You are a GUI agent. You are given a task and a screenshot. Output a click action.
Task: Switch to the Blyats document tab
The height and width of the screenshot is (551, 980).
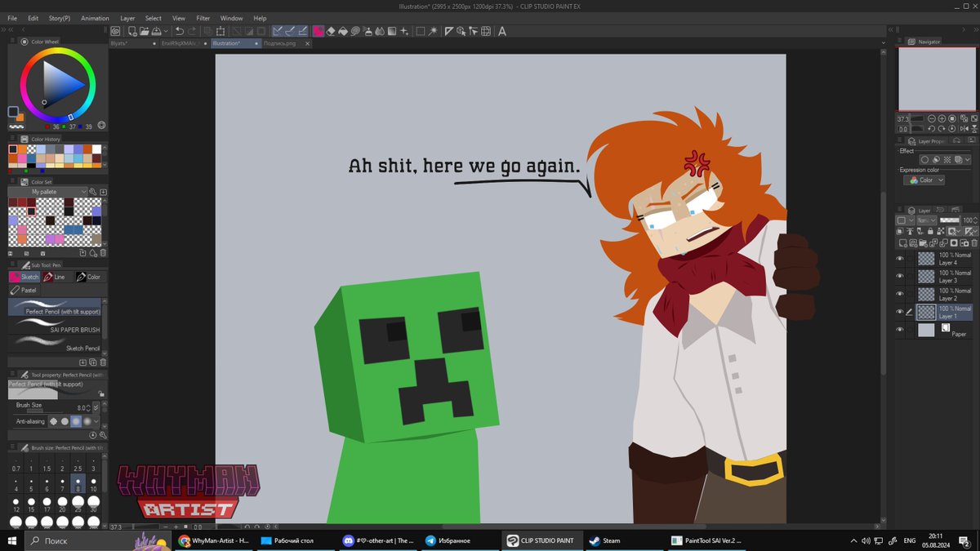point(133,43)
